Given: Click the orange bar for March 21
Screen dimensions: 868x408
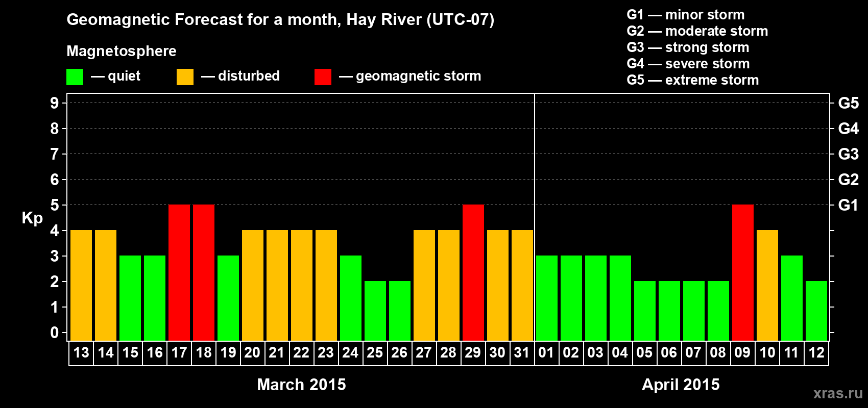Looking at the screenshot, I should click(277, 285).
